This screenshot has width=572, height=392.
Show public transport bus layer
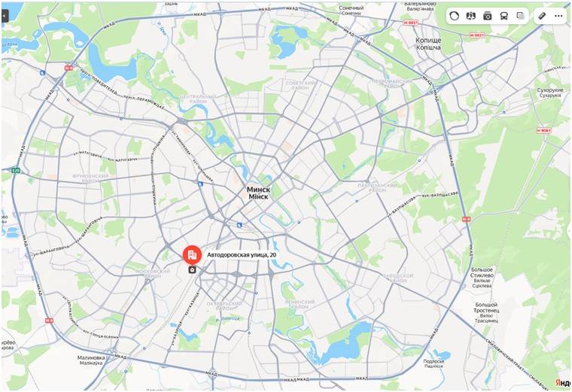click(504, 16)
